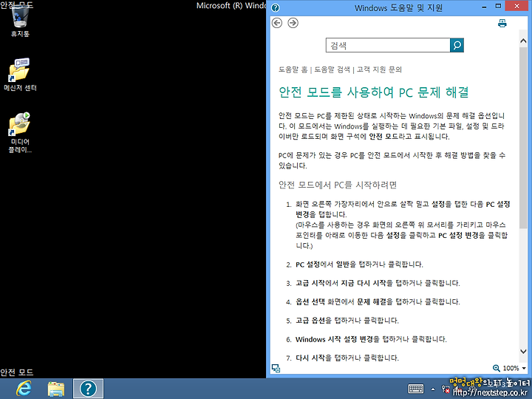532x399 pixels.
Task: Open File Explorer from taskbar
Action: pyautogui.click(x=56, y=389)
